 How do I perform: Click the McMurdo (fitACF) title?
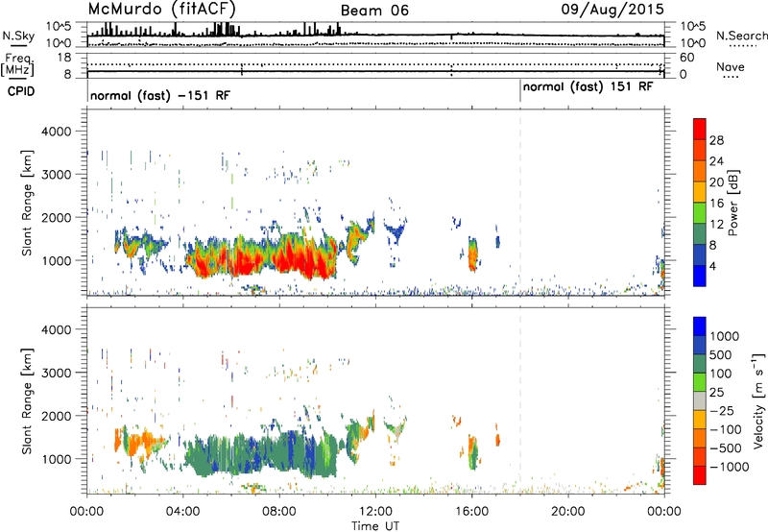(x=161, y=9)
